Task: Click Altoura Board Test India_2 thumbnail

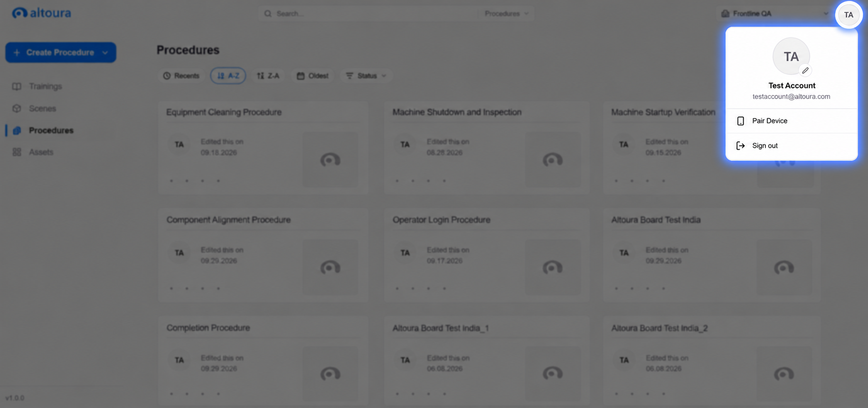Action: click(784, 375)
